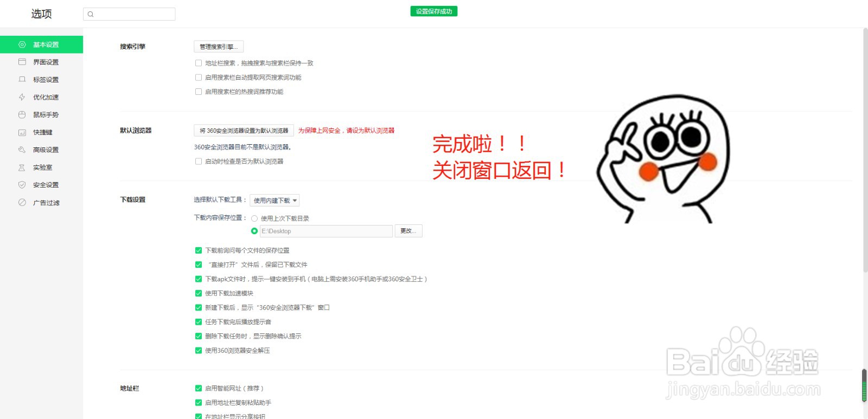Click the E:\Desktop path field
The height and width of the screenshot is (419, 868).
(326, 231)
